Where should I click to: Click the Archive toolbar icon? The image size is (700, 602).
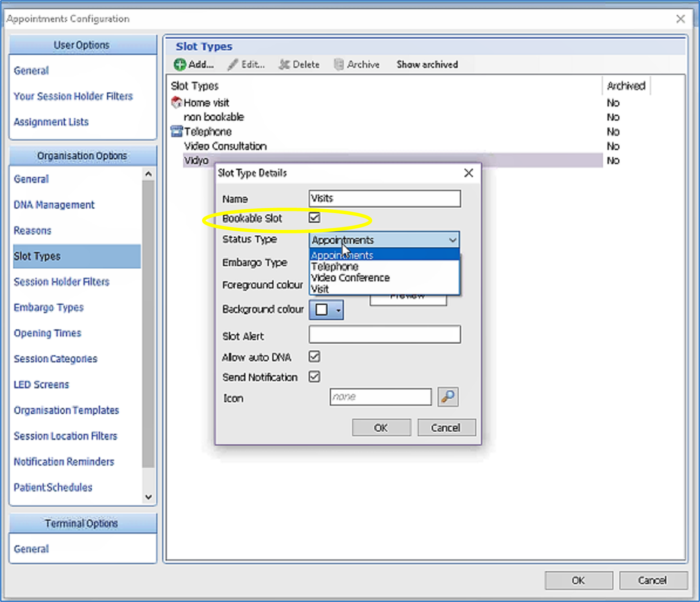click(339, 65)
